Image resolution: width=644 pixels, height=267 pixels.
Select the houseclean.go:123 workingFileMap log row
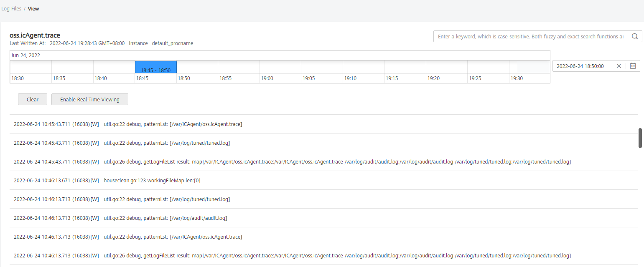[324, 181]
